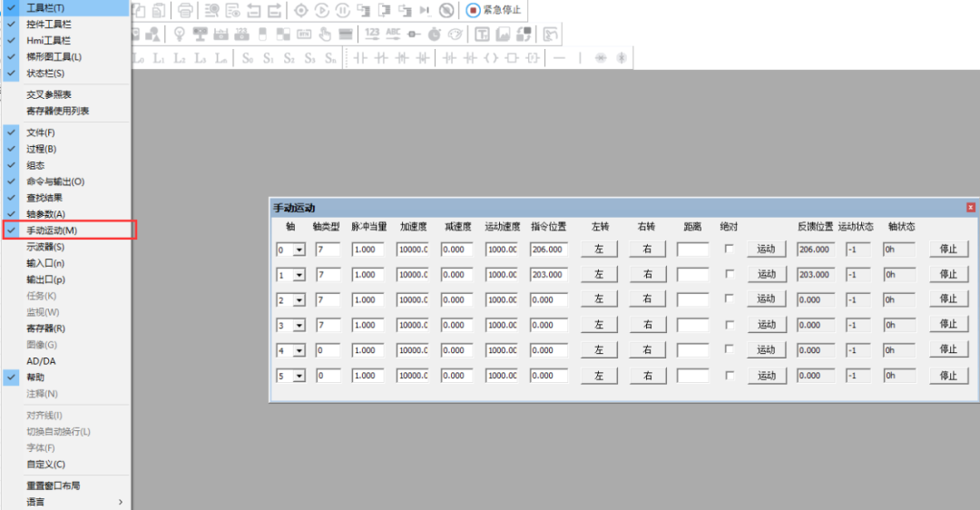Image resolution: width=980 pixels, height=510 pixels.
Task: Insert horizontal line ladder element icon
Action: pyautogui.click(x=559, y=58)
